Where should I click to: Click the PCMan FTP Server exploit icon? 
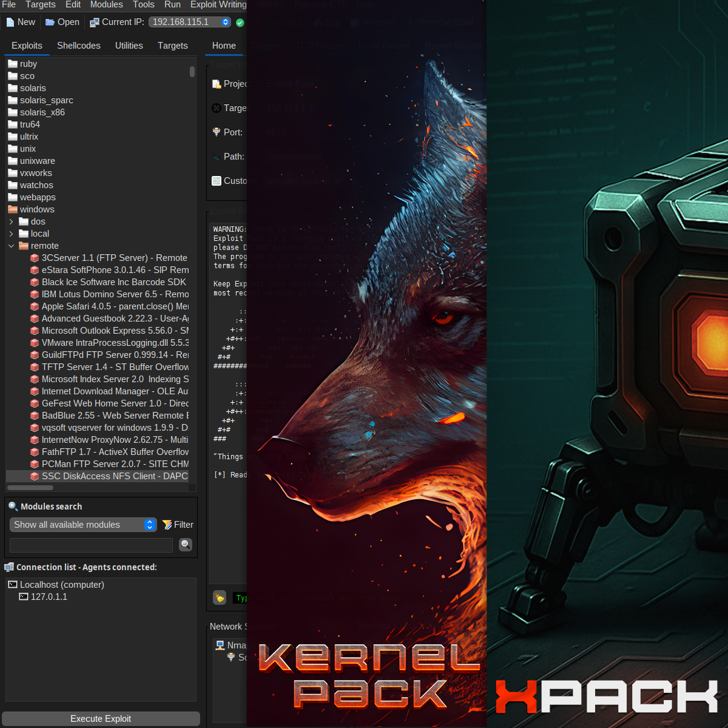[35, 464]
